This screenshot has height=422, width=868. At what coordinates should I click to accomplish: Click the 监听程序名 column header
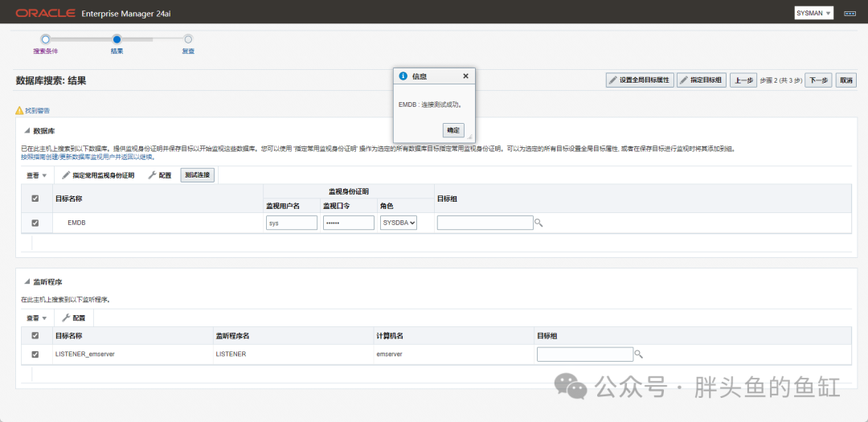click(x=232, y=336)
